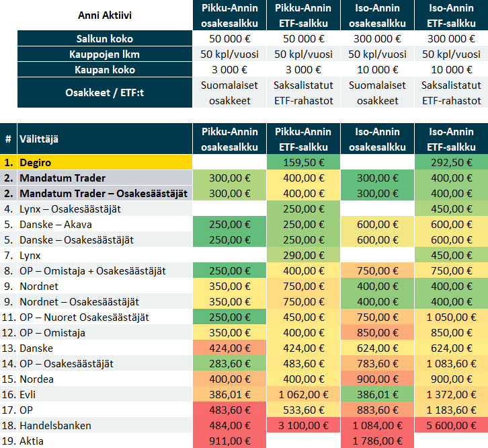Viewport: 488px width, 448px height.
Task: Select the 'Välittäjä' column header
Action: pos(105,139)
